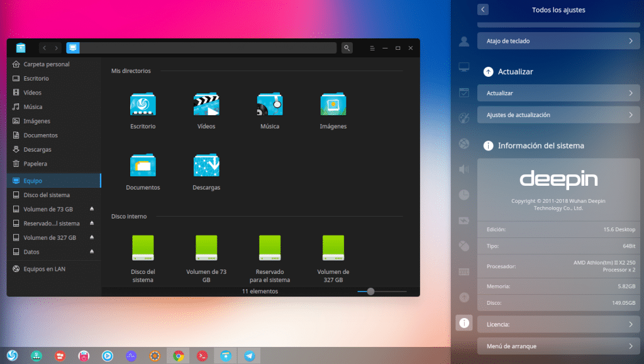Open Date and time icon in settings sidebar
Screen dimensions: 644x364
pos(464,195)
